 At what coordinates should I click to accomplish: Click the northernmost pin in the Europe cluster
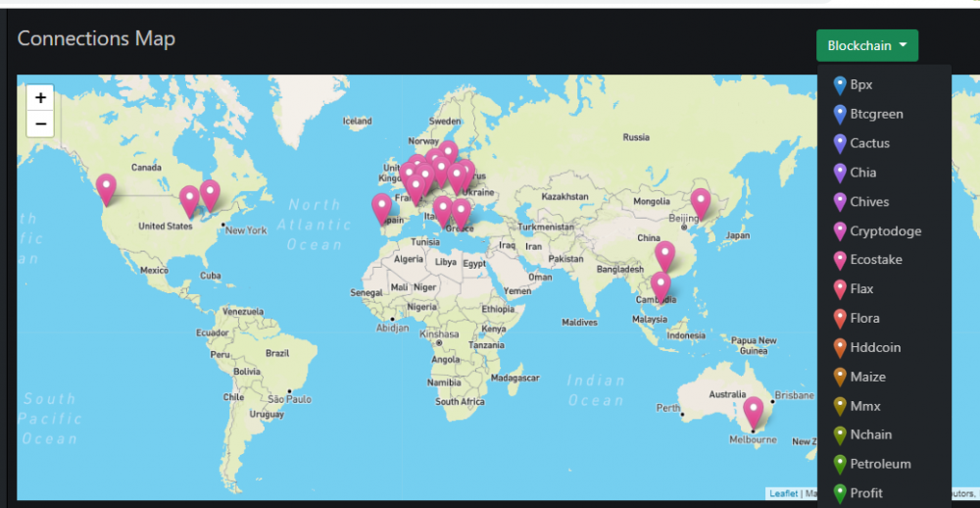click(448, 152)
